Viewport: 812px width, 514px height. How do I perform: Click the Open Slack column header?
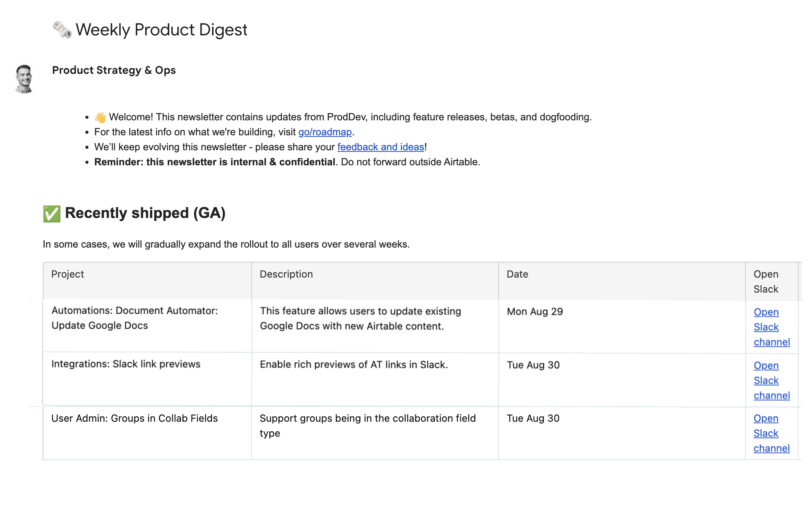pyautogui.click(x=766, y=281)
